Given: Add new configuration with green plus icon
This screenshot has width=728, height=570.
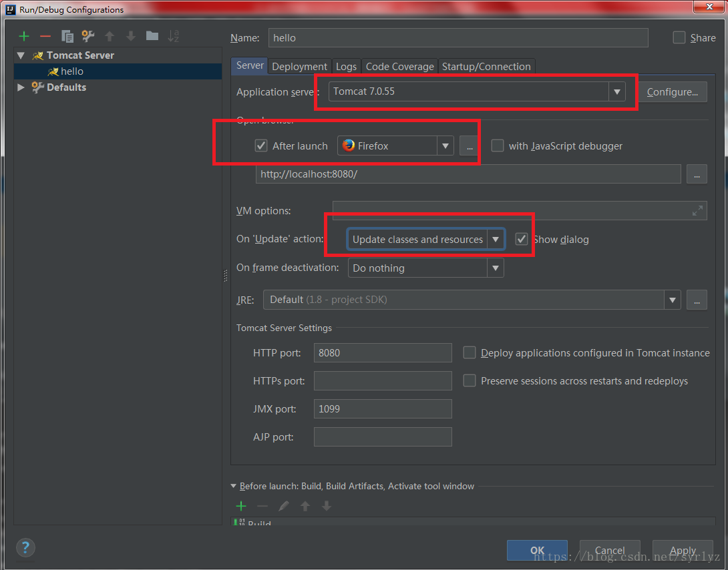Looking at the screenshot, I should pyautogui.click(x=23, y=36).
